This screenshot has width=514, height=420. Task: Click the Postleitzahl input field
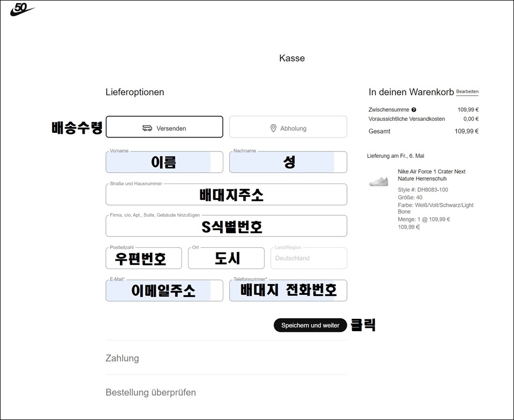(x=143, y=258)
